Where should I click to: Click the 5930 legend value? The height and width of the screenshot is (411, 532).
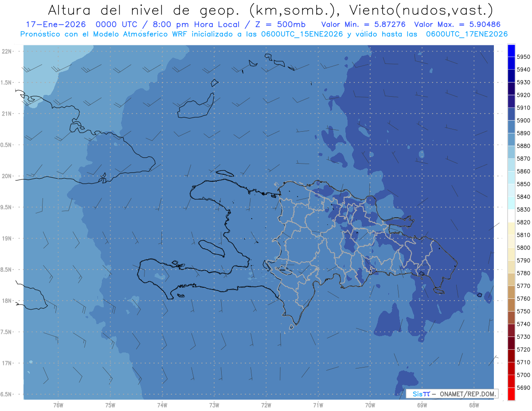point(523,82)
